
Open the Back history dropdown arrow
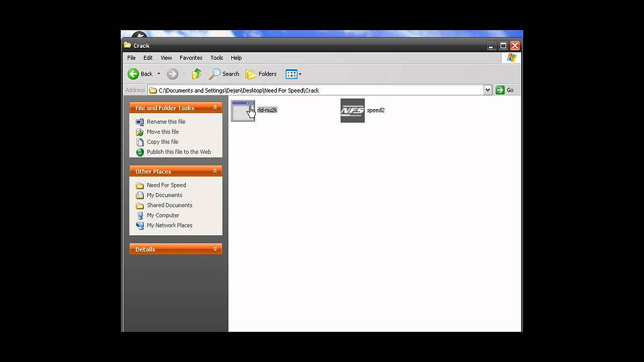point(158,74)
